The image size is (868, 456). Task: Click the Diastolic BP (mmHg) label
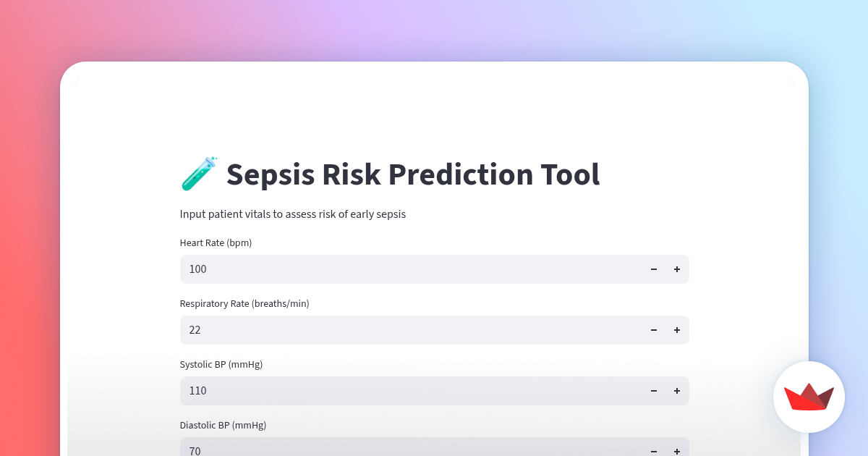pos(223,426)
